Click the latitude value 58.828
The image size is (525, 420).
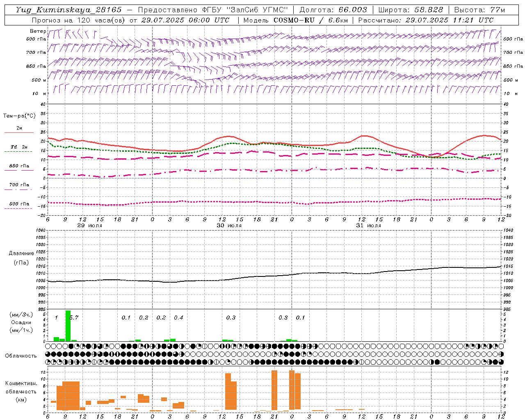coord(429,10)
